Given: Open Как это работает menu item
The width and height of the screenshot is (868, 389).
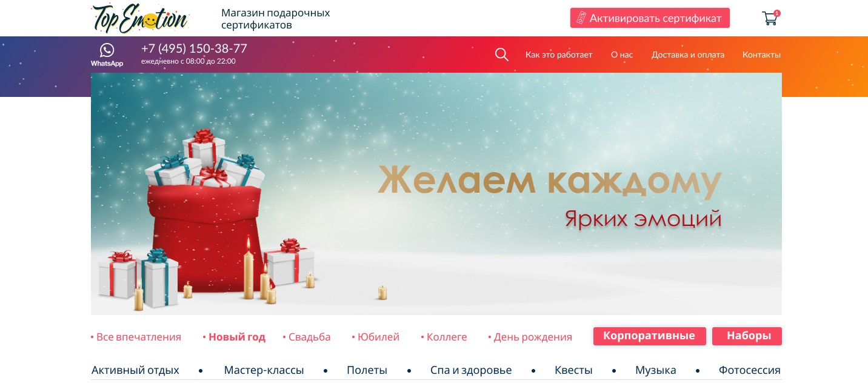Looking at the screenshot, I should point(559,55).
